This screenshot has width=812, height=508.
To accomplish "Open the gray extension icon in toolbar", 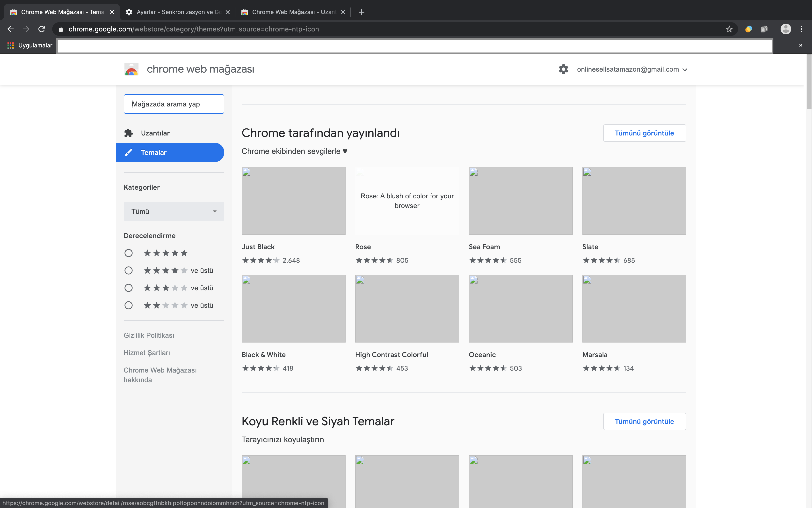I will [764, 29].
